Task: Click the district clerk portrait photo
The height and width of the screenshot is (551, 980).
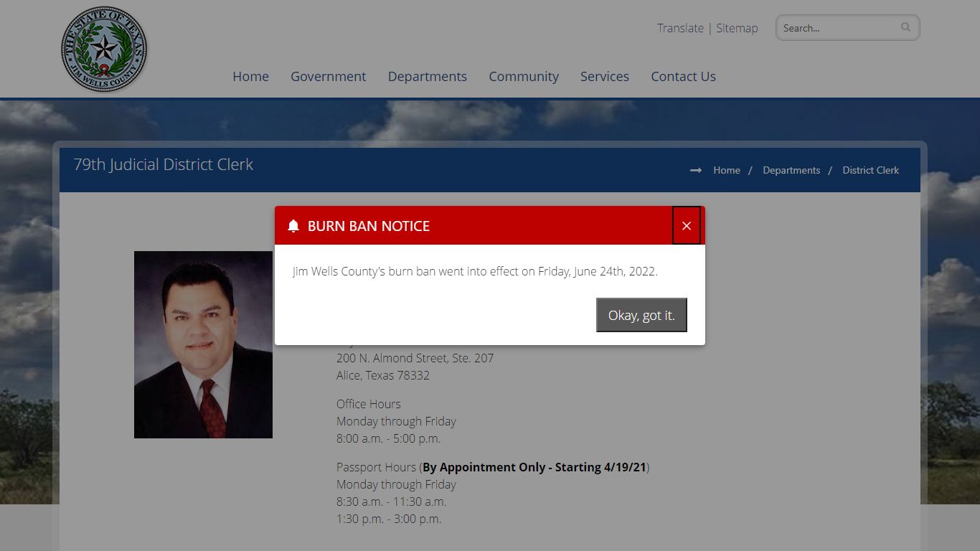Action: [203, 344]
